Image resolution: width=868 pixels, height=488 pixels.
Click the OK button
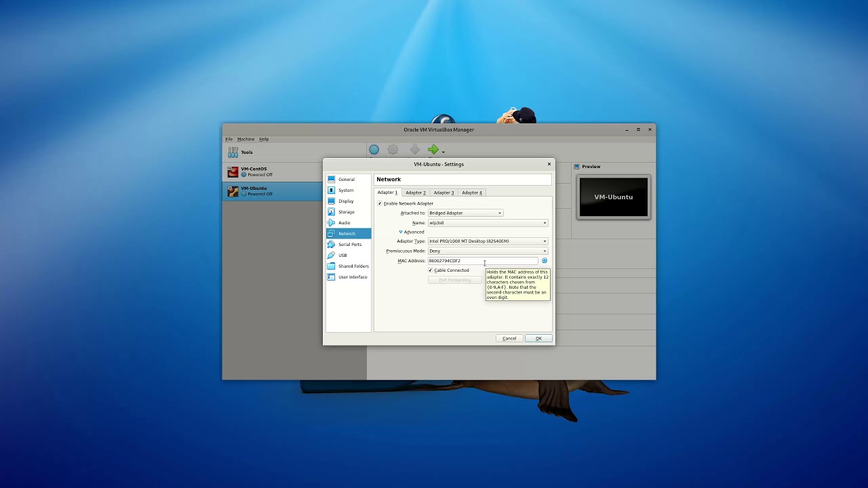tap(538, 338)
